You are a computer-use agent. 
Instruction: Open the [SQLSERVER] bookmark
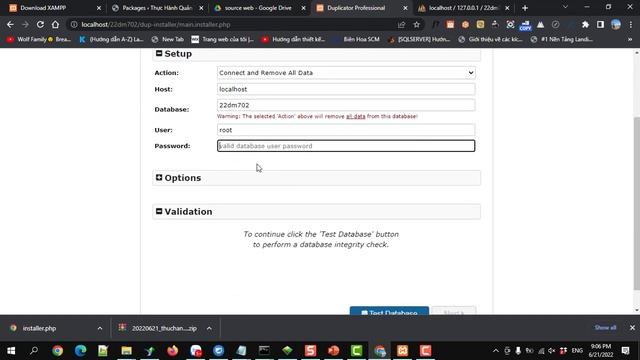point(419,40)
